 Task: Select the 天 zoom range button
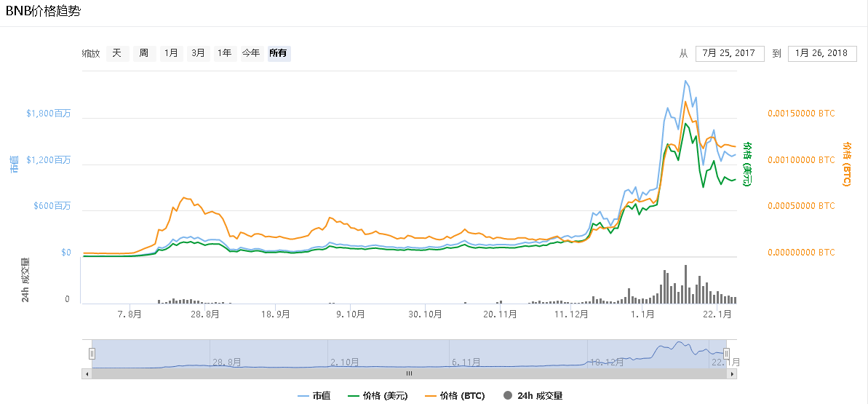tap(117, 54)
